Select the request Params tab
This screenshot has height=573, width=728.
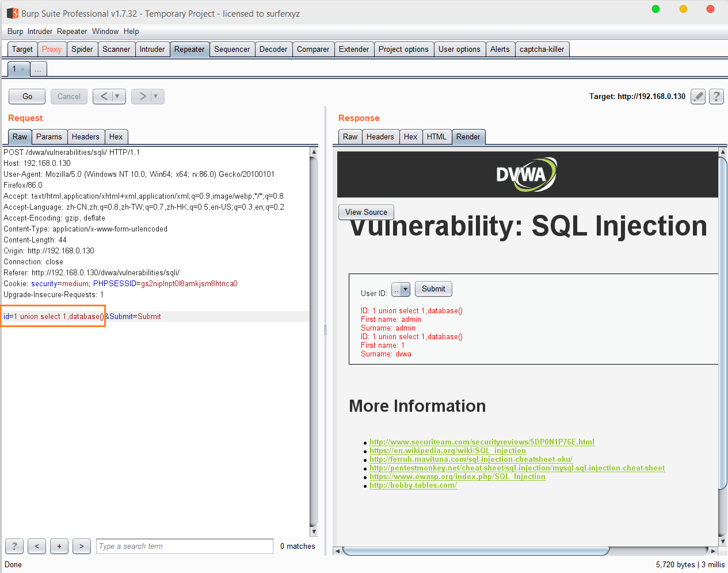coord(49,137)
